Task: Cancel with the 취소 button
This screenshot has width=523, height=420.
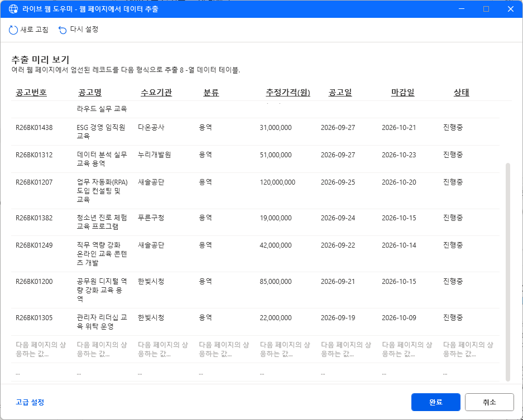Action: point(490,402)
